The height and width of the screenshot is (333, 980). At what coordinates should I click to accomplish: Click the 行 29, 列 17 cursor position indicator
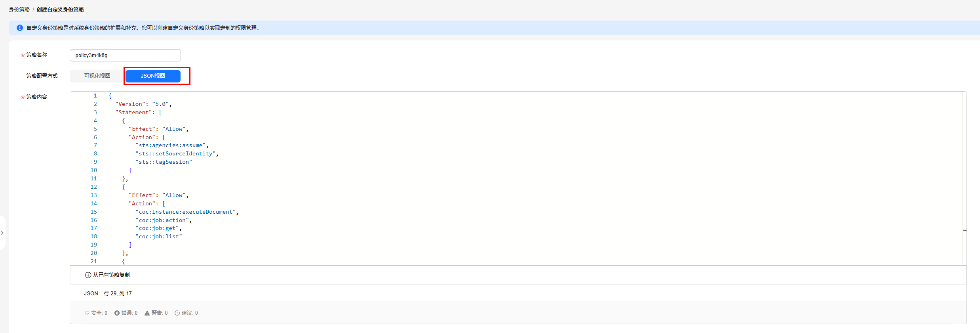[x=118, y=293]
